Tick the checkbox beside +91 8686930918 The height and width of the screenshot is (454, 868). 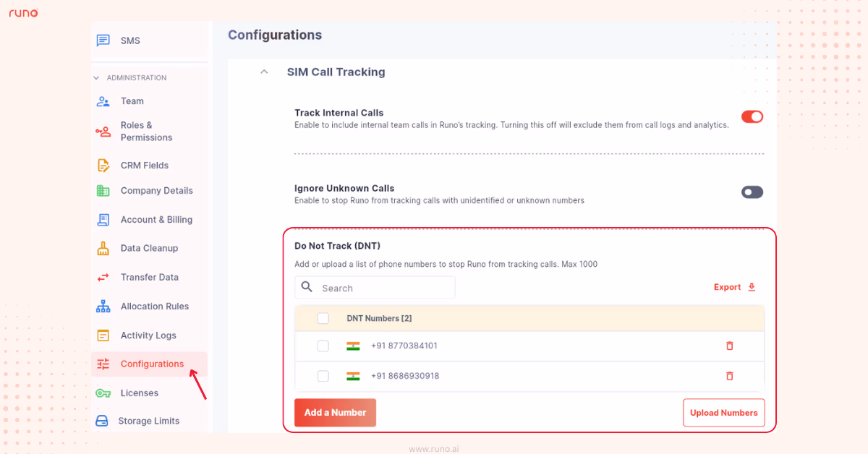(323, 376)
